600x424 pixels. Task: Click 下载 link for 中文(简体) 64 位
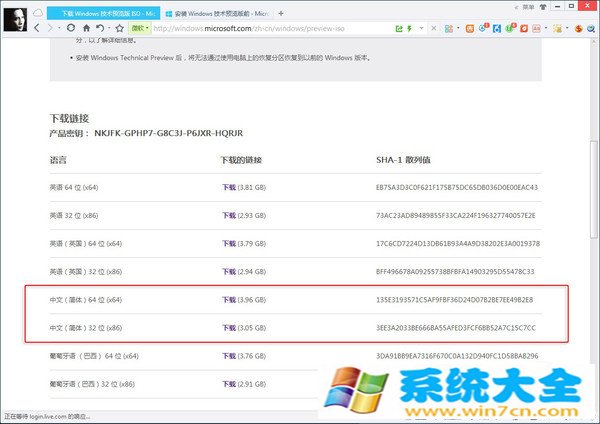[x=229, y=300]
